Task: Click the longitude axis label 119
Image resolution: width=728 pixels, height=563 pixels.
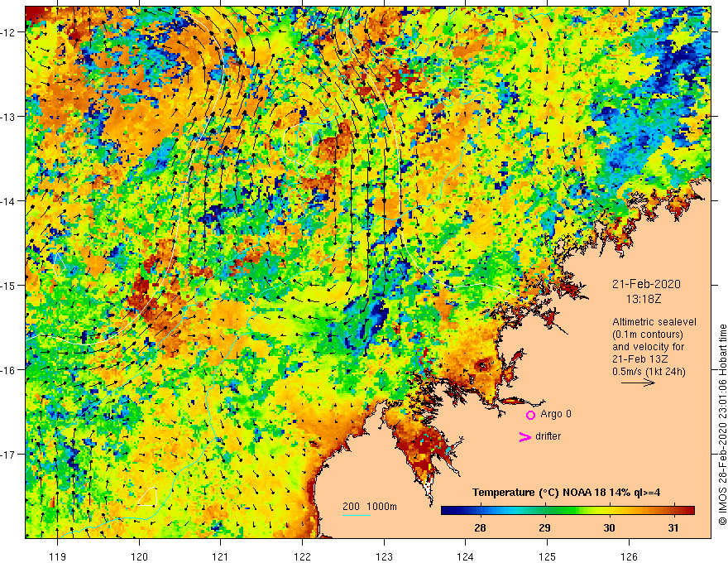Action: click(x=58, y=556)
